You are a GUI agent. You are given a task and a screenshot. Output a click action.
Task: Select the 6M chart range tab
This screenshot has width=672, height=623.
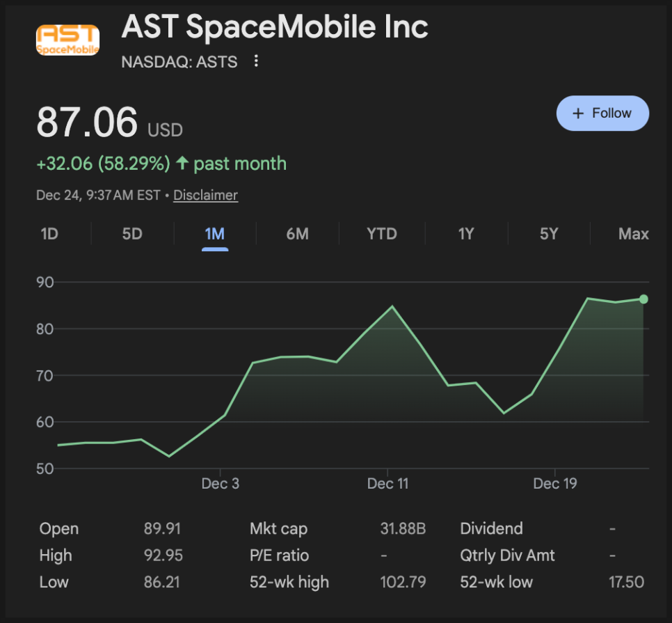[297, 234]
